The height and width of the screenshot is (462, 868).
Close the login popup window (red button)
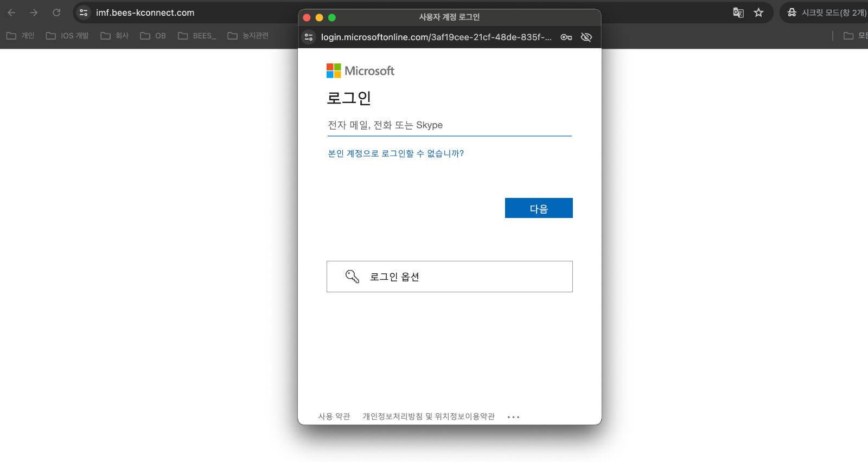(307, 17)
